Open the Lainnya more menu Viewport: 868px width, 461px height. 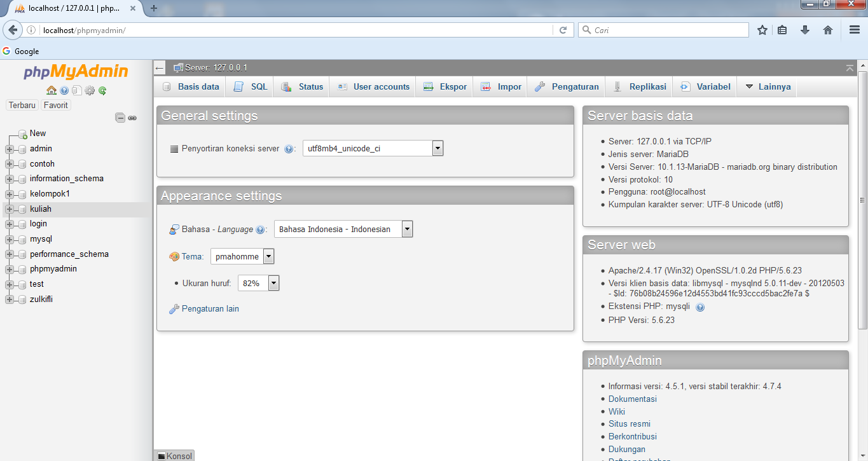click(768, 86)
